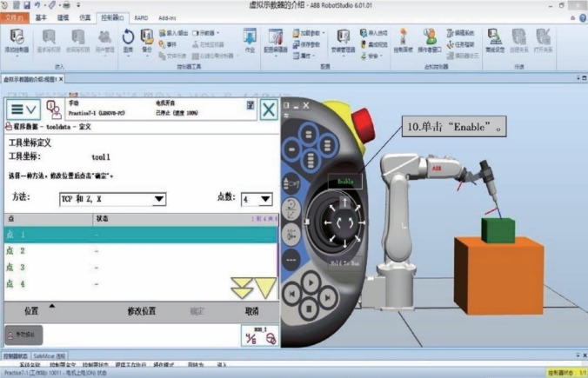The image size is (588, 378).
Task: Close the FlexPendant tooldata window with X
Action: pyautogui.click(x=269, y=109)
